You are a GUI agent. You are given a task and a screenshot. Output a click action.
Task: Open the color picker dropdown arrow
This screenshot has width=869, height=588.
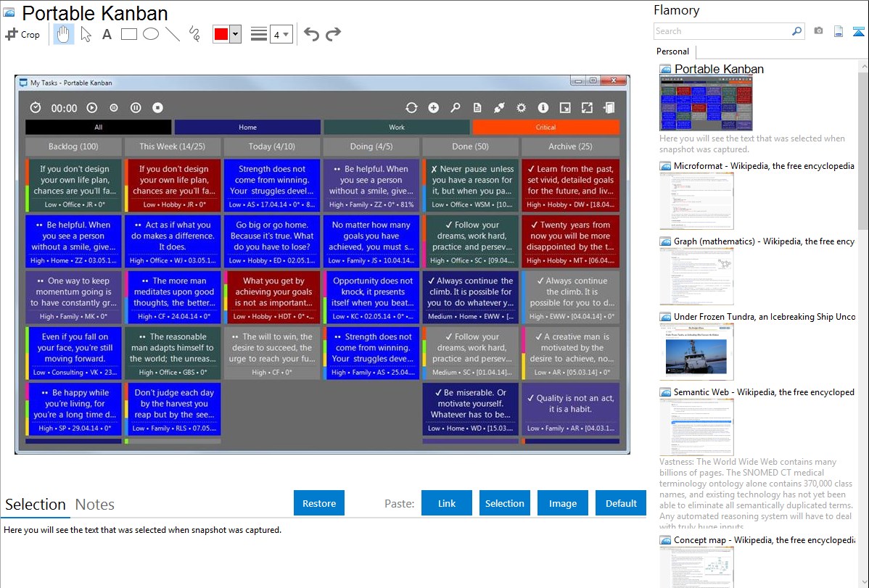tap(236, 34)
